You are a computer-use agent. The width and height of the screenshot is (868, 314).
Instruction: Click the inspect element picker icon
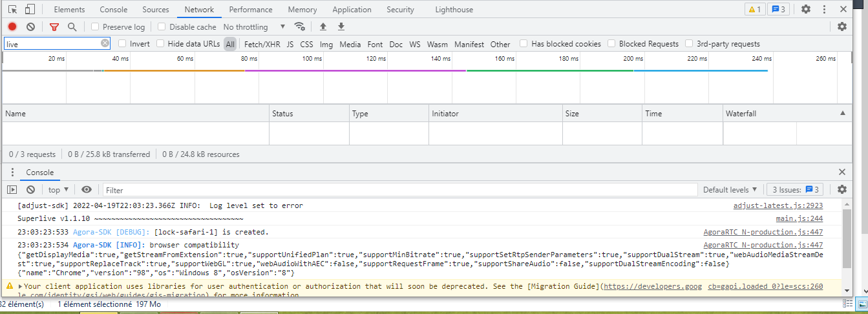tap(13, 10)
